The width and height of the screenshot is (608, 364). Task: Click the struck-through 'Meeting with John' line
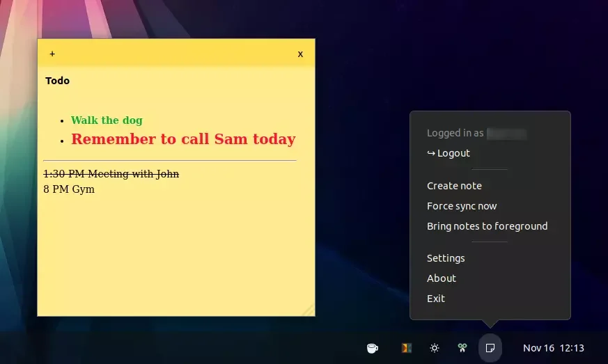[111, 174]
